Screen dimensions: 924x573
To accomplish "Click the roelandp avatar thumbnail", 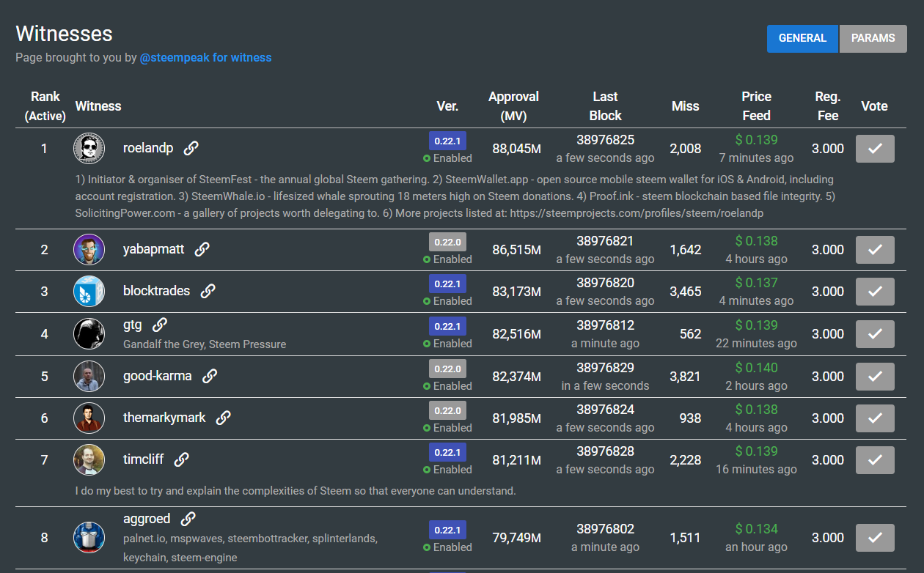I will coord(89,149).
